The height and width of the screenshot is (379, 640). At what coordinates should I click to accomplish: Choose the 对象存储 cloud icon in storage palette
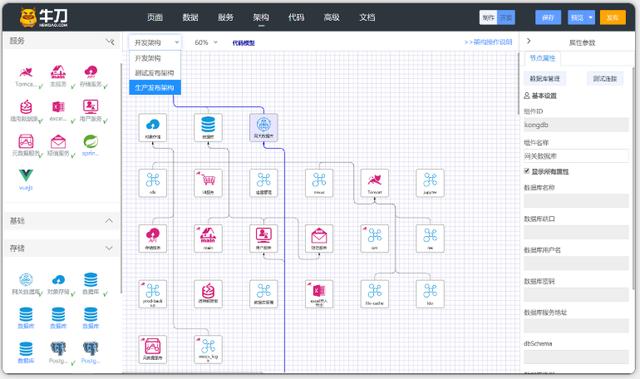58,280
